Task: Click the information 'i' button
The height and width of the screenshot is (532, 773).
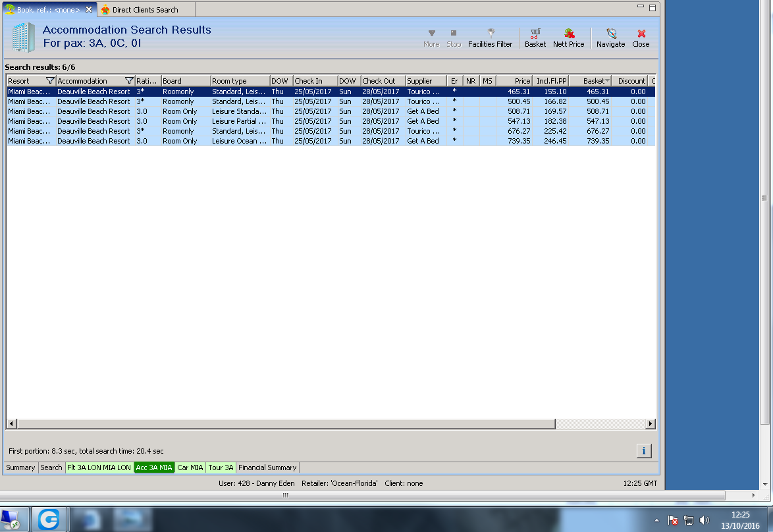Action: click(x=644, y=450)
